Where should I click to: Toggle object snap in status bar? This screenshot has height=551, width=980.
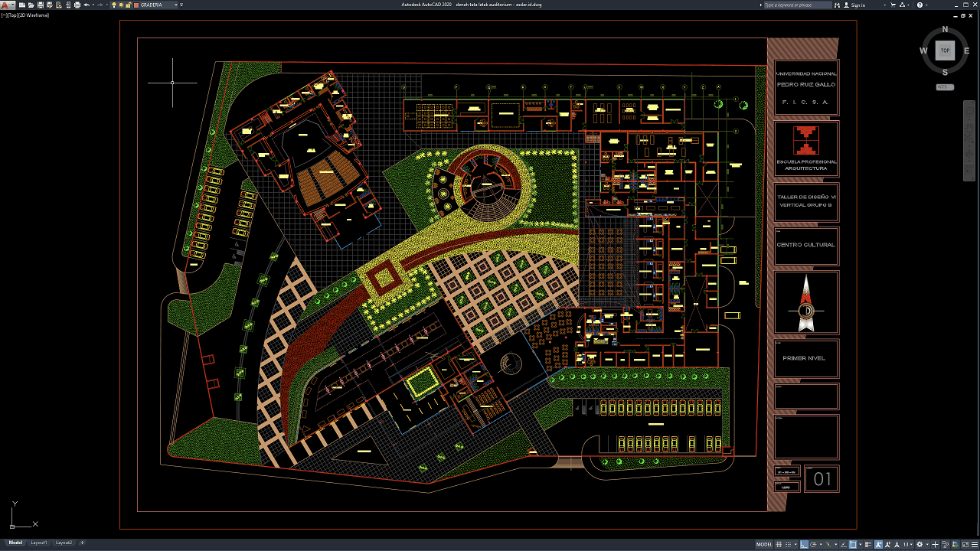(x=853, y=545)
